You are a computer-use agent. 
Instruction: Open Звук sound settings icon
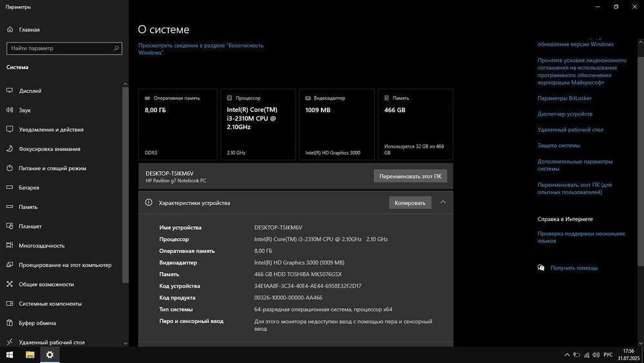(10, 110)
